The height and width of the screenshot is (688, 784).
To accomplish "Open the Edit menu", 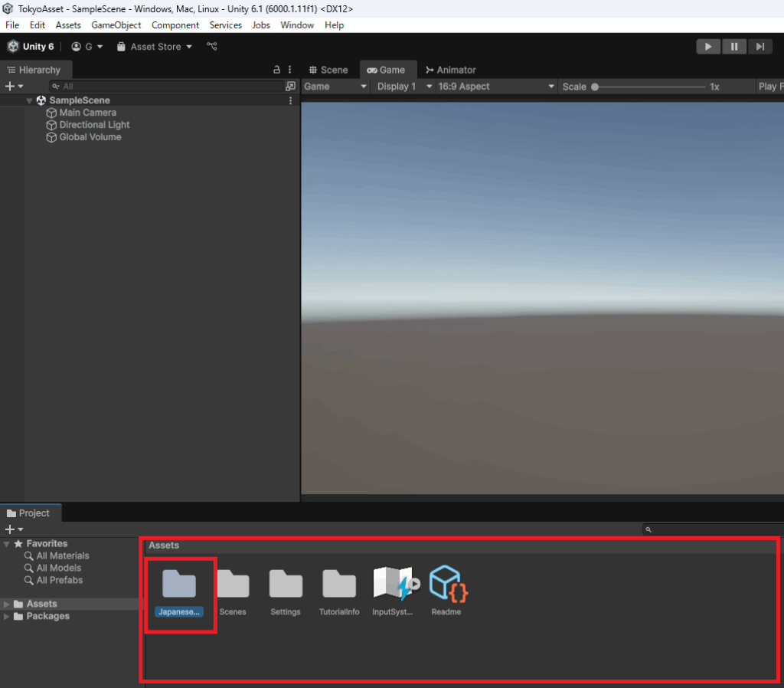I will (x=37, y=25).
